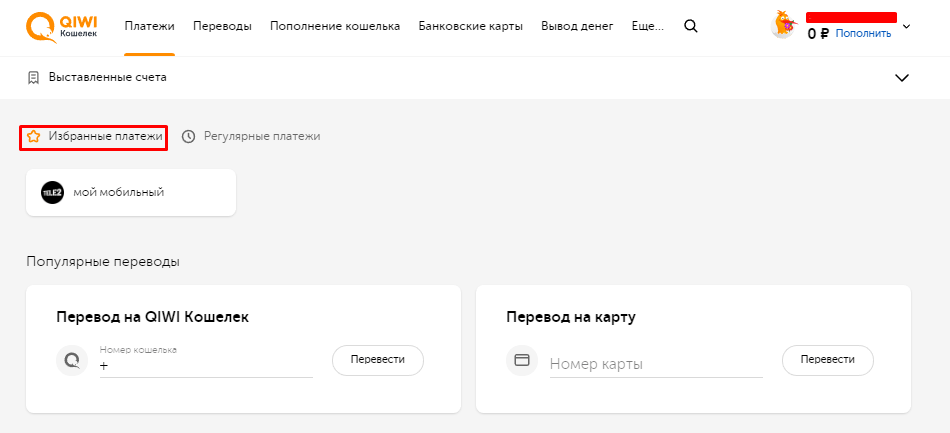Open Вывод денег menu item
Screen dimensions: 950x433
[577, 26]
